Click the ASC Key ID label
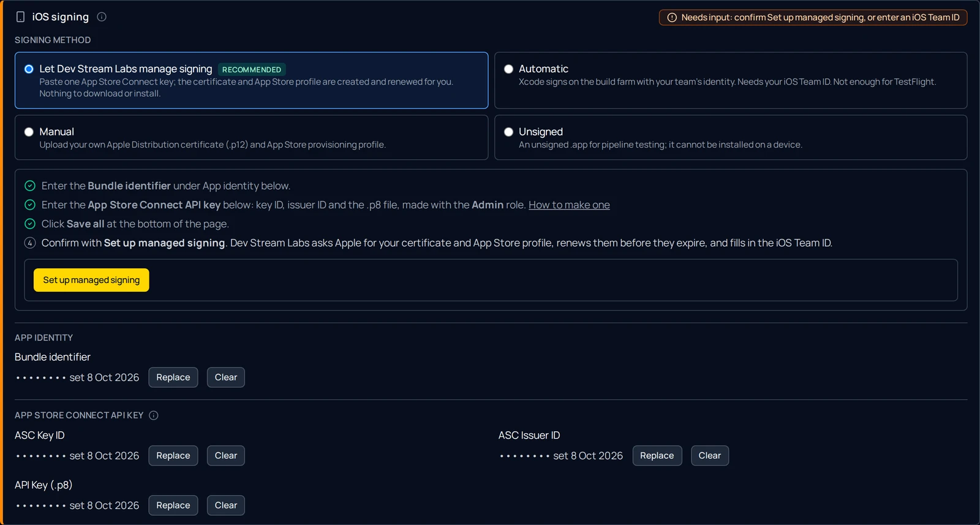Viewport: 980px width, 525px height. 40,436
